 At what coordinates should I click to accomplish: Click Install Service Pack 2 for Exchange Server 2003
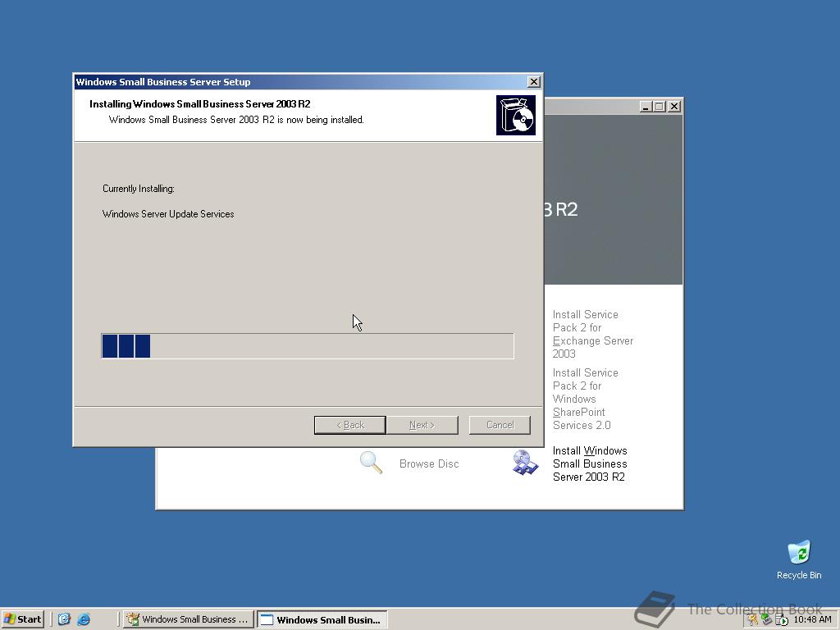tap(592, 334)
